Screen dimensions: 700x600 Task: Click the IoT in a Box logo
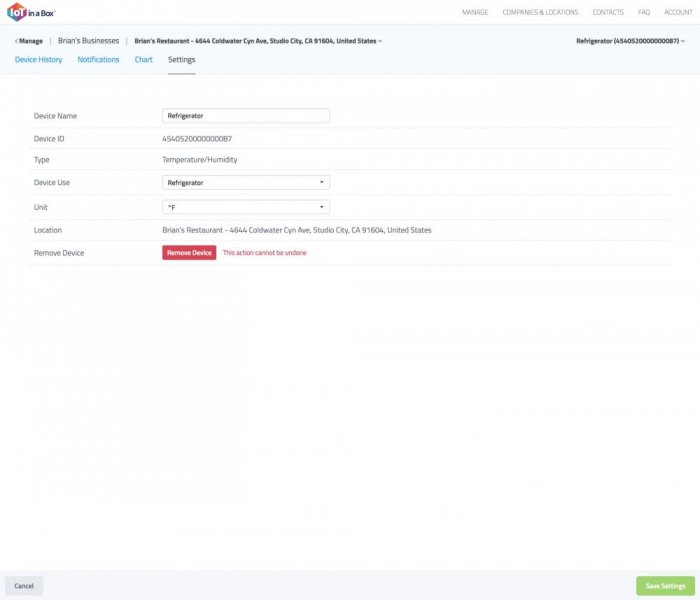point(31,12)
